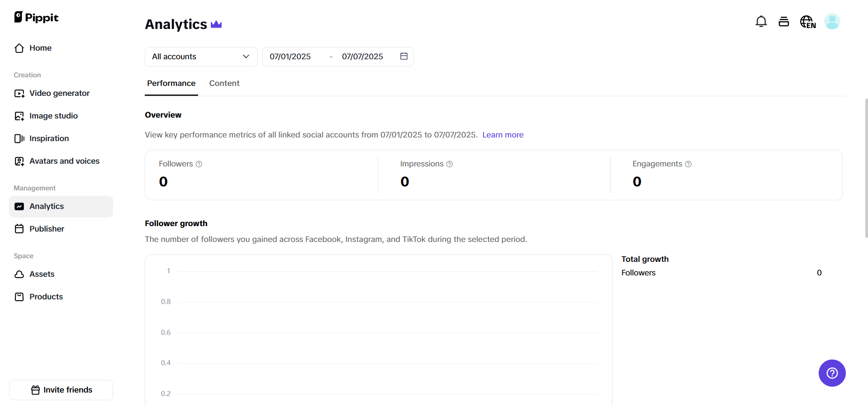Viewport: 868px width, 407px height.
Task: Click the inbox/archive icon in the top bar
Action: tap(784, 21)
